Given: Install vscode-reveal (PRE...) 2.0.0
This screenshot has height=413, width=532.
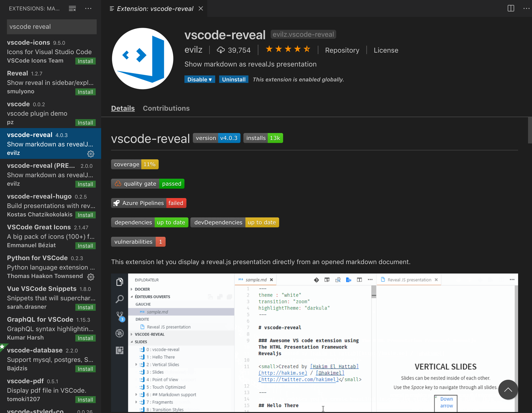Looking at the screenshot, I should pos(85,184).
